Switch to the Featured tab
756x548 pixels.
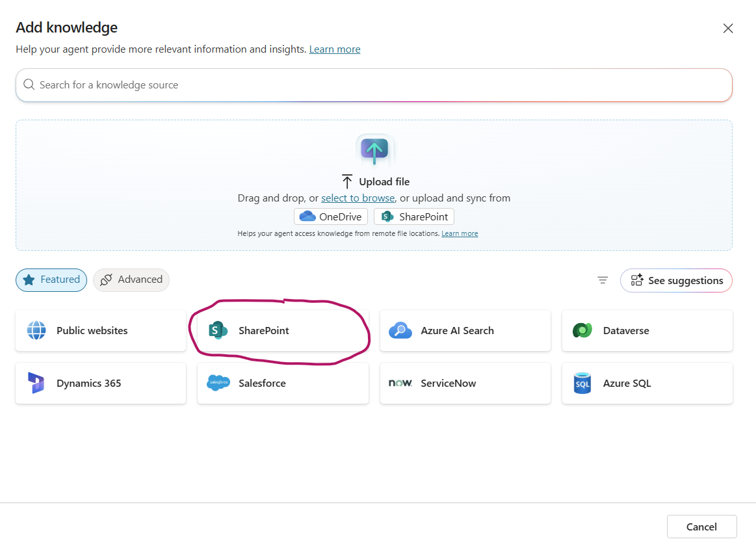[x=51, y=280]
